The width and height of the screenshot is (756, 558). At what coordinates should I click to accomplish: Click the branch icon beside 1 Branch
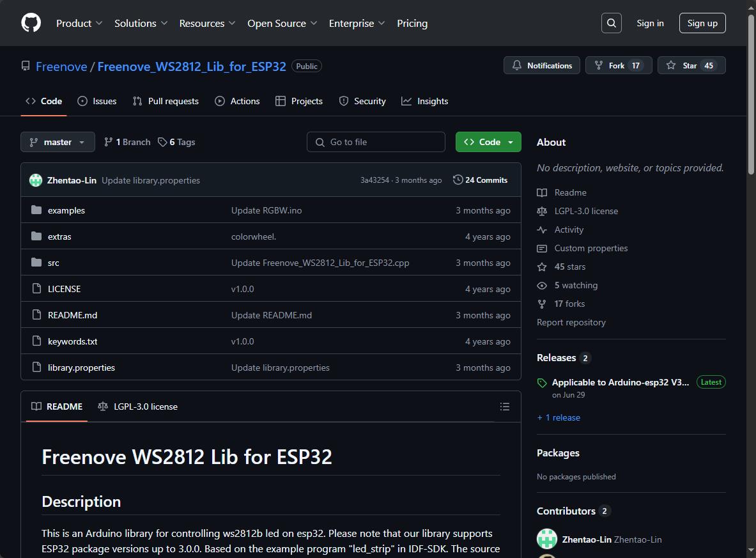click(109, 142)
